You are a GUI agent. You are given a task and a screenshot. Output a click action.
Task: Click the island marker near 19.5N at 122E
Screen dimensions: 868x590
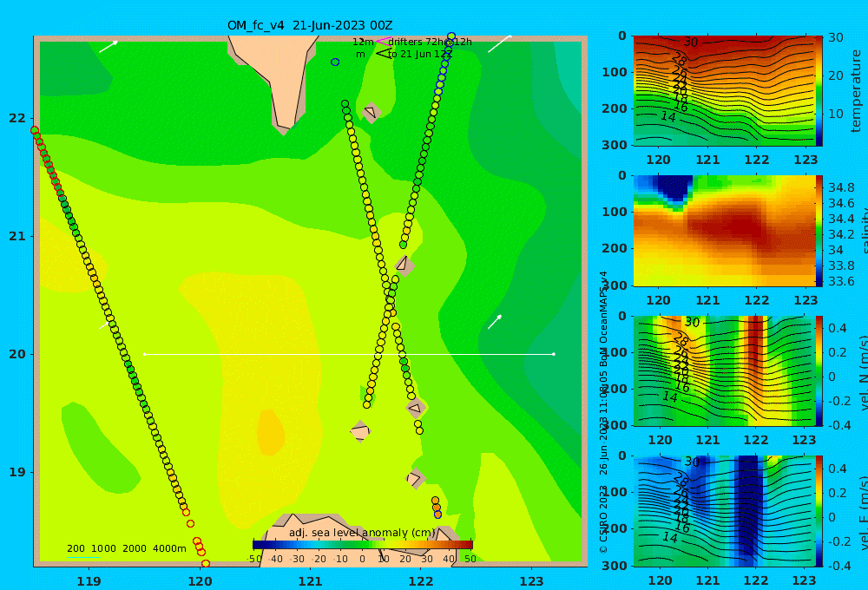[x=416, y=408]
